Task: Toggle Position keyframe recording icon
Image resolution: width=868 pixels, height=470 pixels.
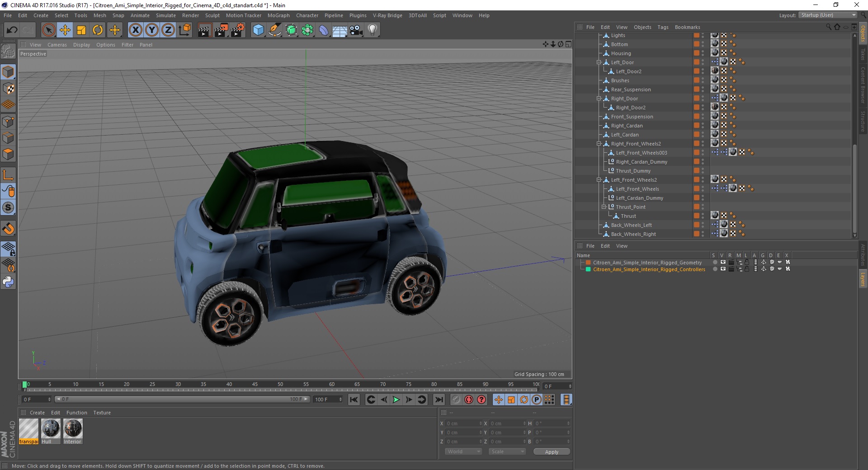Action: click(x=498, y=399)
